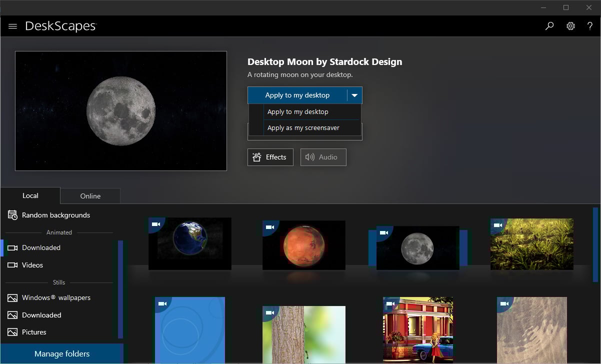Select the selected Moon thumbnail in the gallery
601x364 pixels.
418,247
